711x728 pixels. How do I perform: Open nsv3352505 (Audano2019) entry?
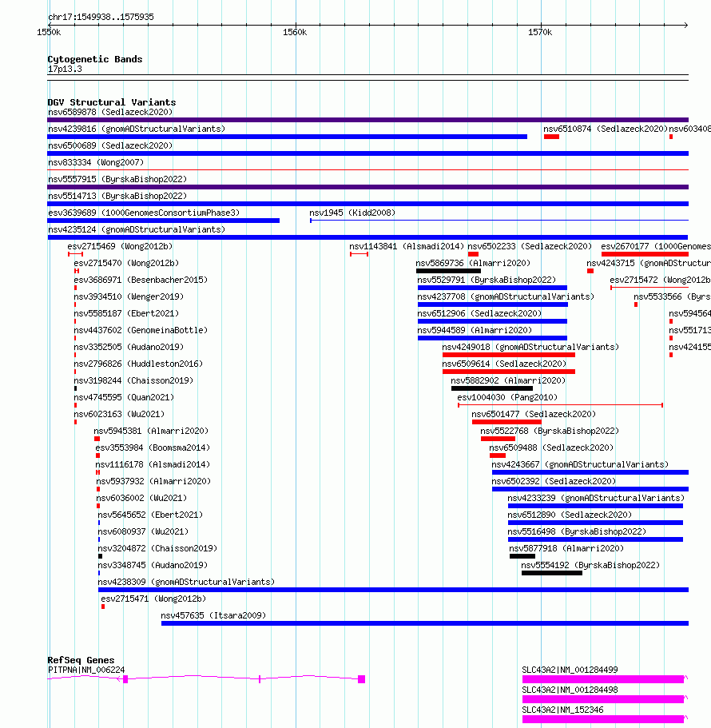click(129, 346)
